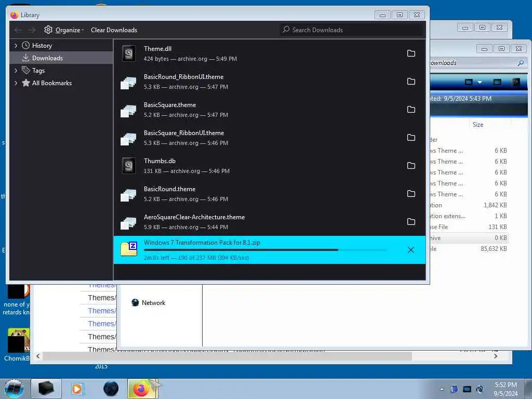Show BasicRound_RibbonUI.theme in its folder
The height and width of the screenshot is (399, 532).
click(x=411, y=82)
